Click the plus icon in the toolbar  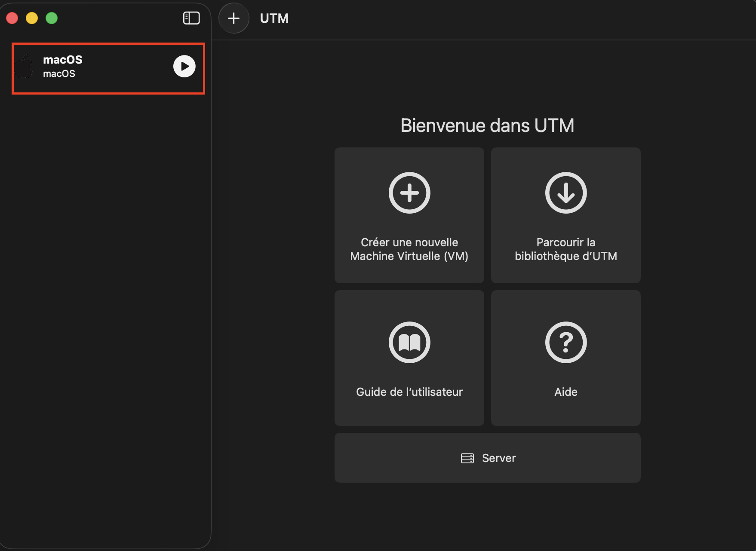click(x=234, y=18)
